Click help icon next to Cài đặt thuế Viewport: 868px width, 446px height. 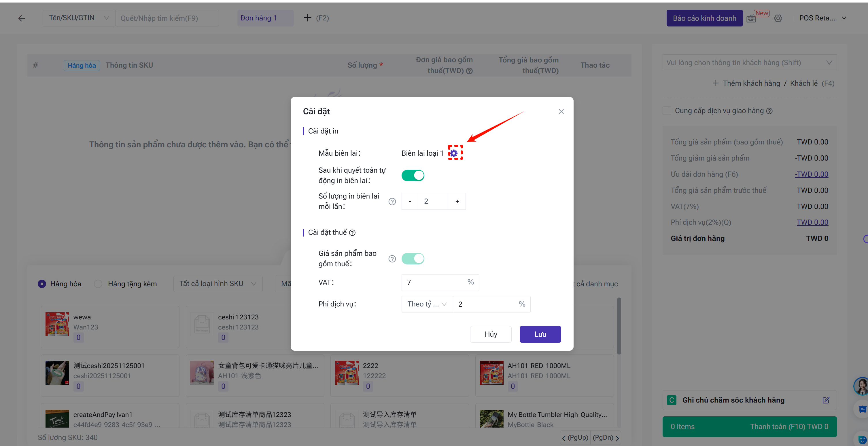tap(352, 232)
